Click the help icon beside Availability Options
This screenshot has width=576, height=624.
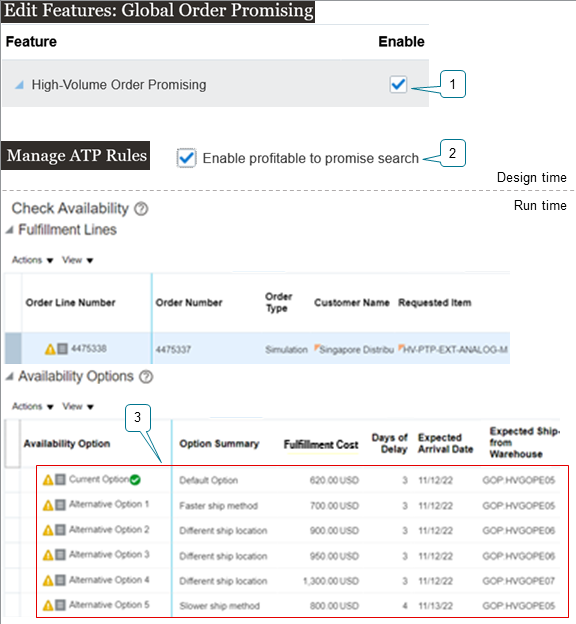pos(146,376)
